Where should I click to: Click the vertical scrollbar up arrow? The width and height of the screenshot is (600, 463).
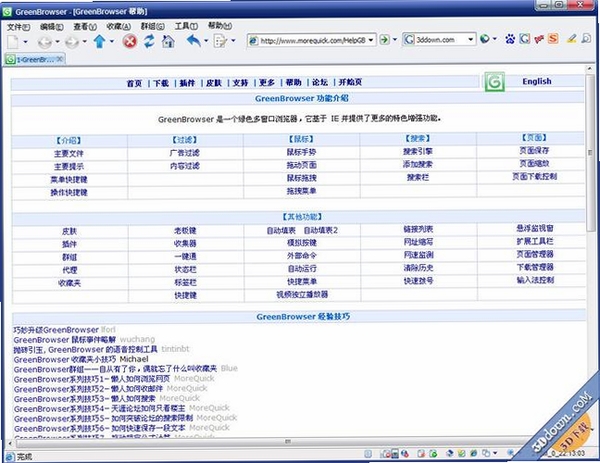click(x=590, y=69)
